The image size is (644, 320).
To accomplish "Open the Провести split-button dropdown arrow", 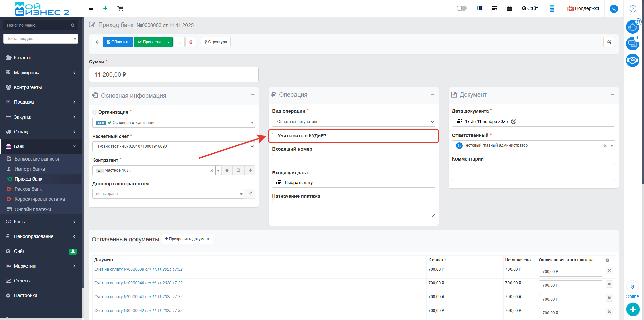I will 168,42.
